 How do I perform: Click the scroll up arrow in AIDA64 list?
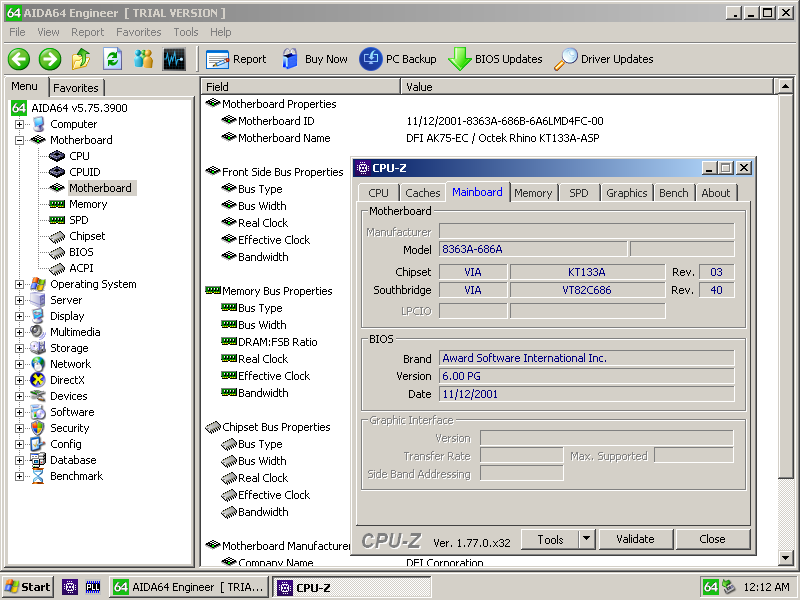[x=786, y=86]
